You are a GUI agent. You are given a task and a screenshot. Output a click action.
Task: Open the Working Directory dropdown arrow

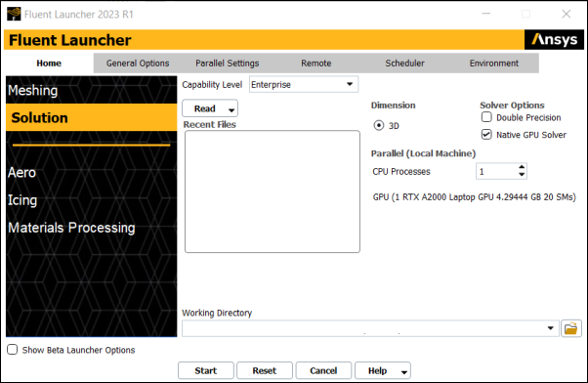(550, 328)
